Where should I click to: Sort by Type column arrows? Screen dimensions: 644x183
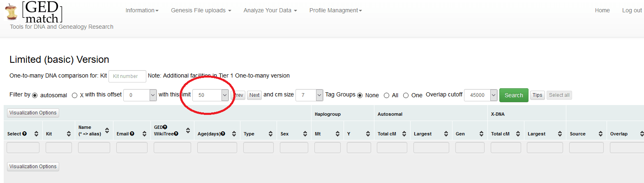pyautogui.click(x=270, y=134)
